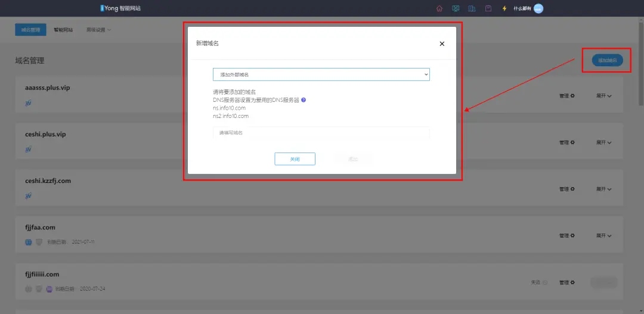644x314 pixels.
Task: Click the lightning bolt icon in header
Action: pos(504,8)
